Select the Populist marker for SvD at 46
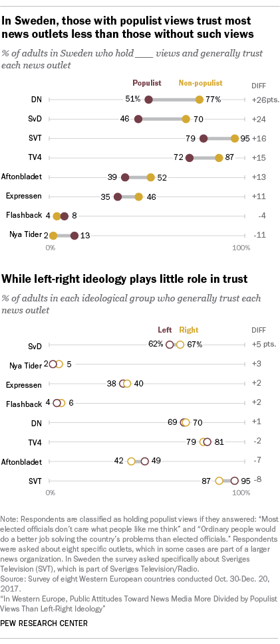 coord(138,119)
